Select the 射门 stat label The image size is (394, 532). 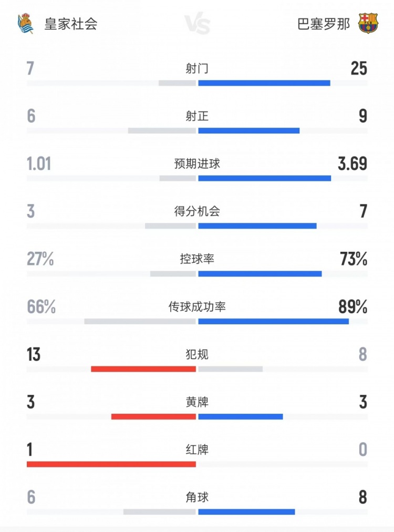(x=197, y=68)
